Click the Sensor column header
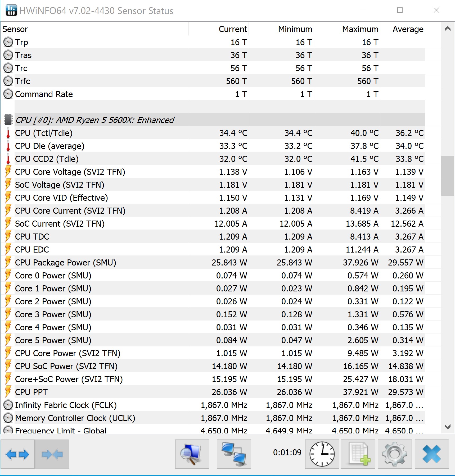Screen dimensions: 455x476 pyautogui.click(x=15, y=29)
